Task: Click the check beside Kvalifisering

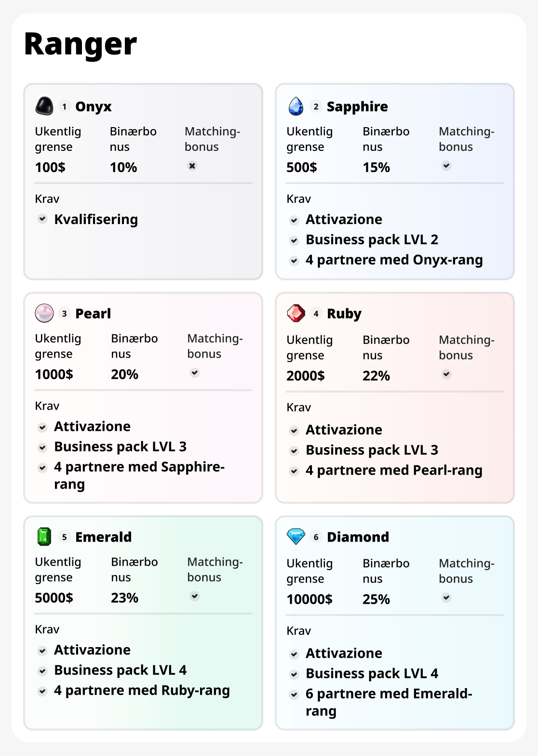Action: 43,219
